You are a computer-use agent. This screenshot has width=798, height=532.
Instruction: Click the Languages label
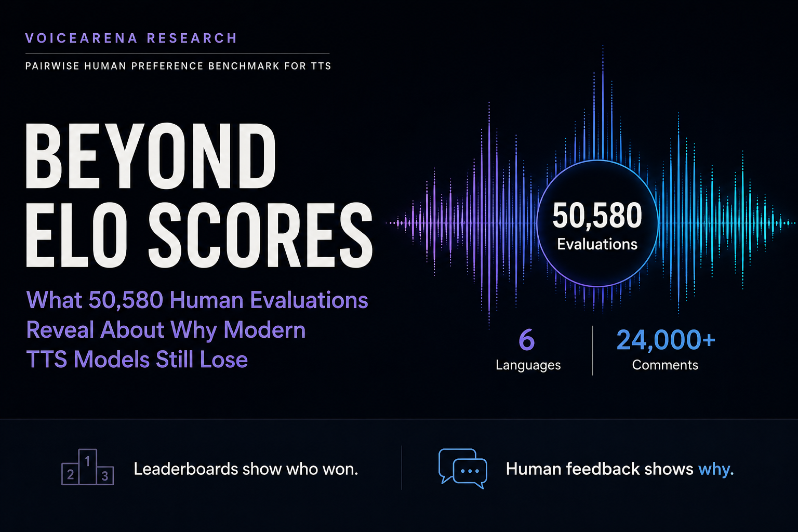point(528,365)
